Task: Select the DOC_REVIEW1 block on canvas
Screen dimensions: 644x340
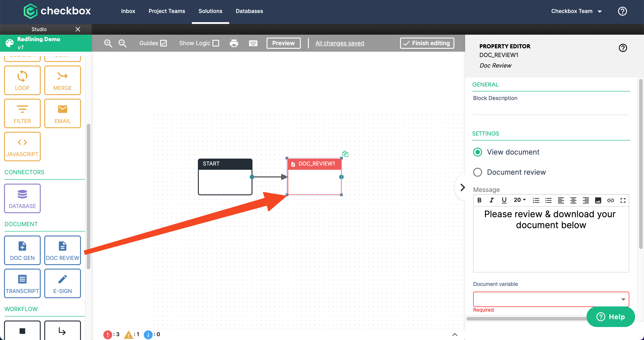Action: click(314, 177)
